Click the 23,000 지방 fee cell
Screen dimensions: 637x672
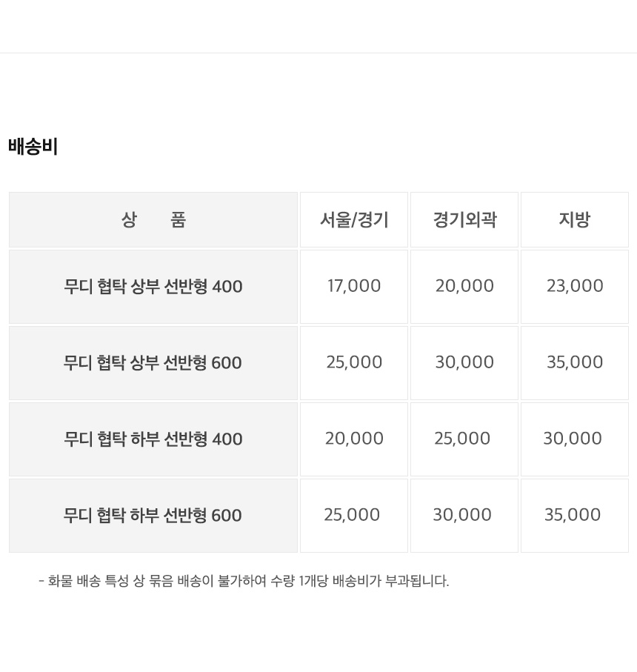pyautogui.click(x=575, y=286)
